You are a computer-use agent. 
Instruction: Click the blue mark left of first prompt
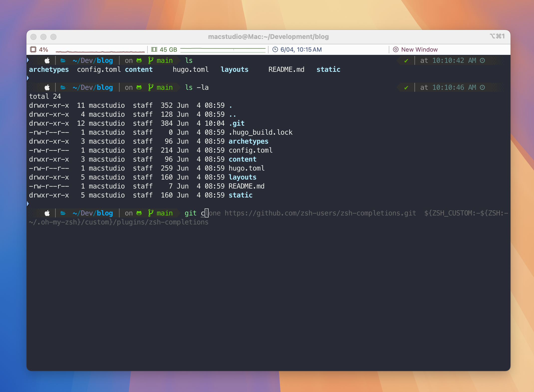[x=28, y=60]
